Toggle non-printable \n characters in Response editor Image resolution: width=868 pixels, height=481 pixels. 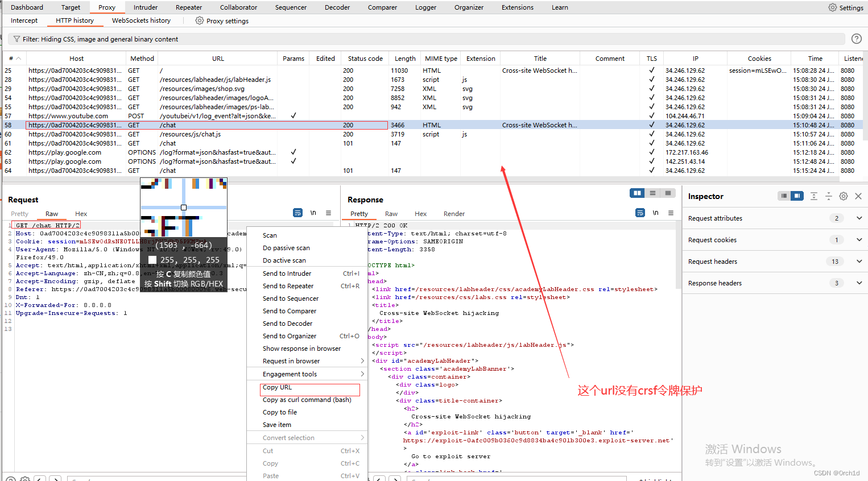tap(656, 213)
